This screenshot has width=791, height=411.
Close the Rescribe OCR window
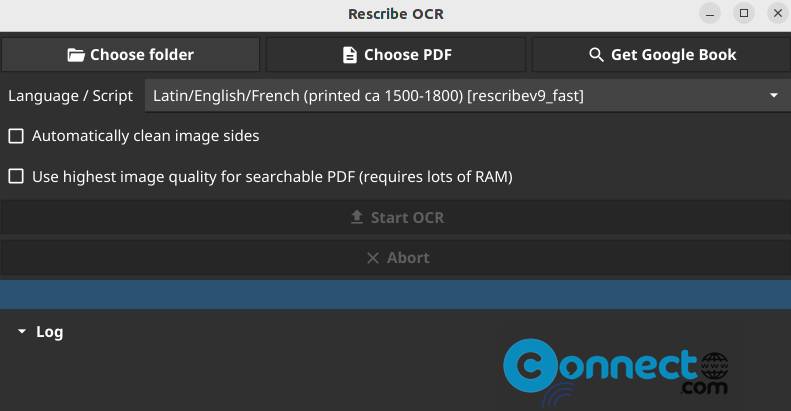[x=777, y=14]
